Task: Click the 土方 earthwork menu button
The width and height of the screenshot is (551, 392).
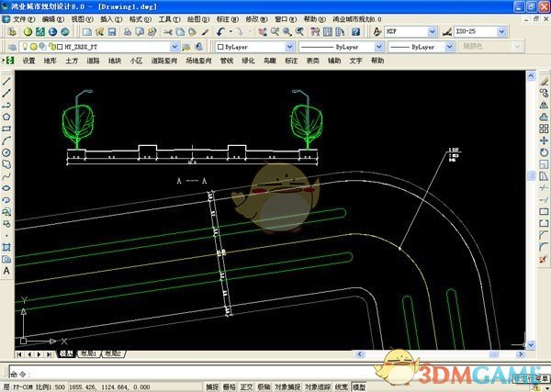Action: [72, 61]
